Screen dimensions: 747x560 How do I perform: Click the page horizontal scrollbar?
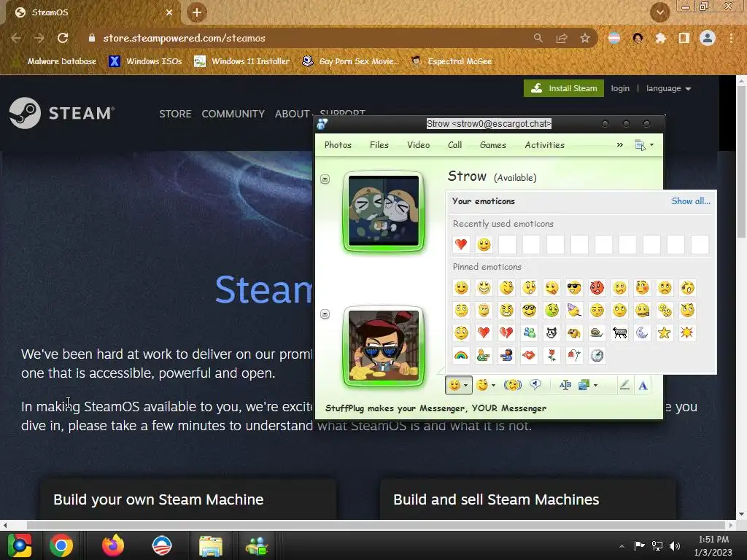pos(367,525)
